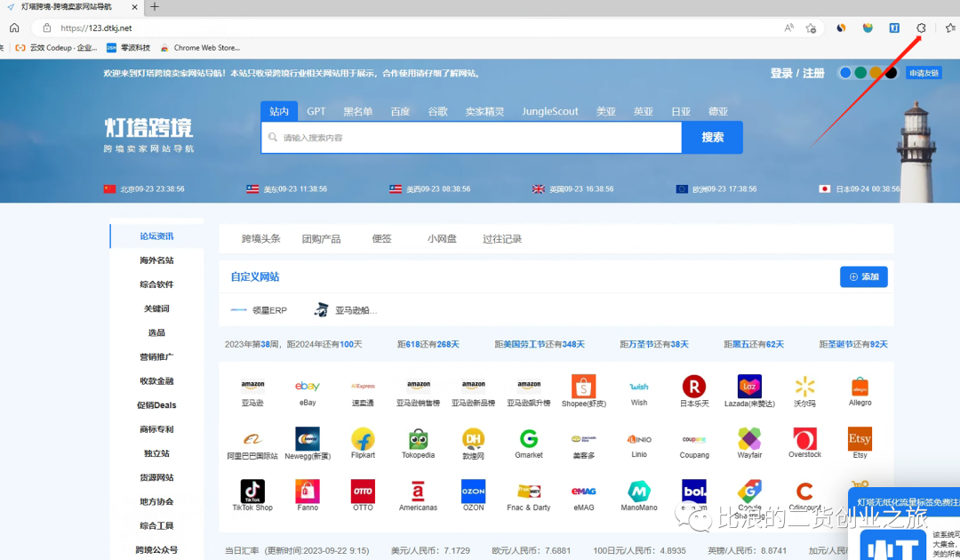Open a new browser tab
Viewport: 960px width, 560px height.
coord(155,7)
